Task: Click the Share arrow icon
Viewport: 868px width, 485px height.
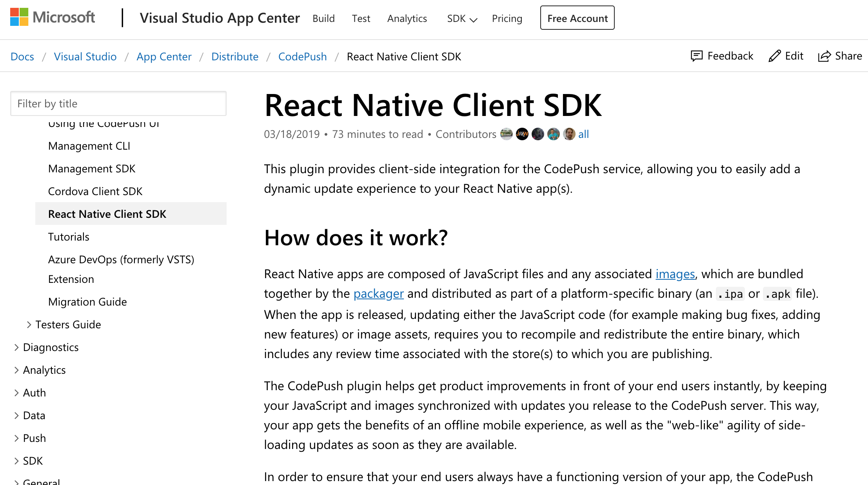Action: 824,56
